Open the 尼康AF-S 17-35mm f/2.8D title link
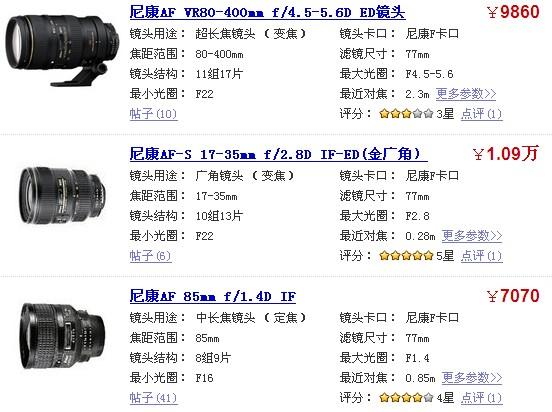This screenshot has width=552, height=412. pyautogui.click(x=278, y=154)
